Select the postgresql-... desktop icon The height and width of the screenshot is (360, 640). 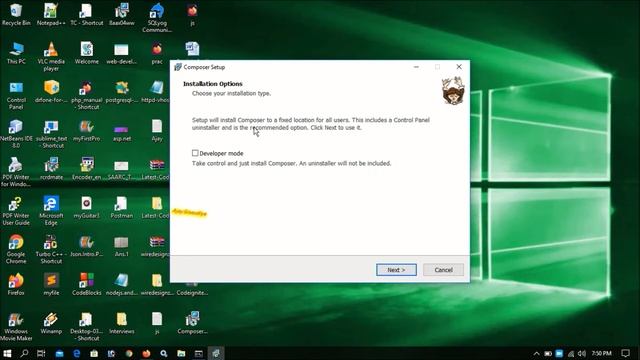tap(122, 92)
